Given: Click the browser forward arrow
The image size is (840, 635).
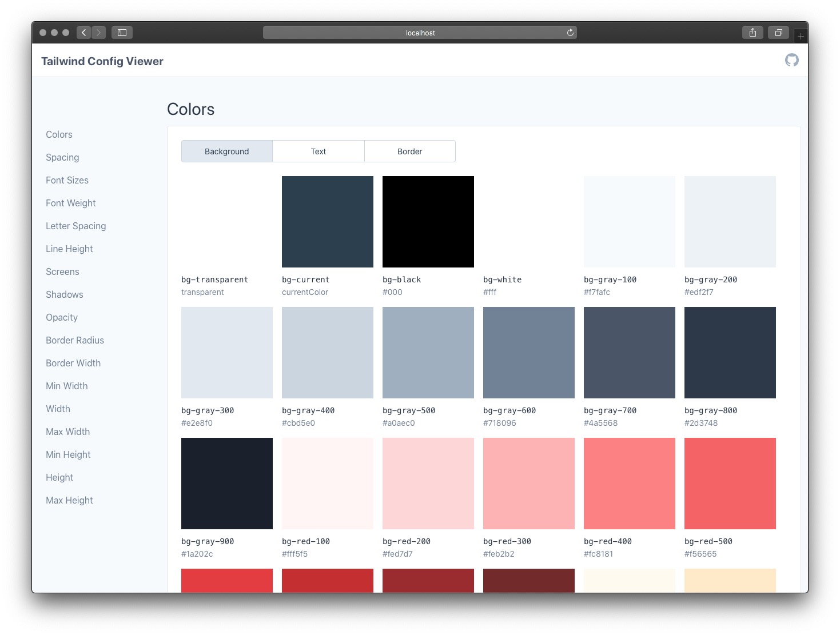Looking at the screenshot, I should pos(98,33).
